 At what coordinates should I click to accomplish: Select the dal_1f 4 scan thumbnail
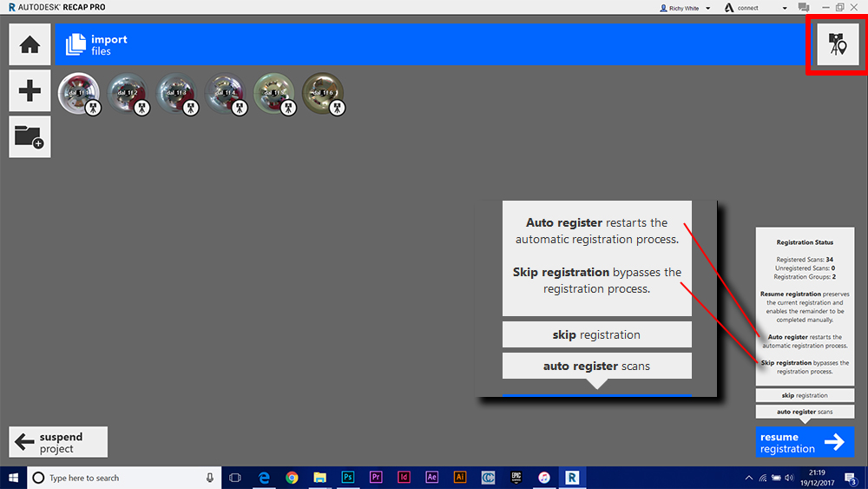click(226, 94)
